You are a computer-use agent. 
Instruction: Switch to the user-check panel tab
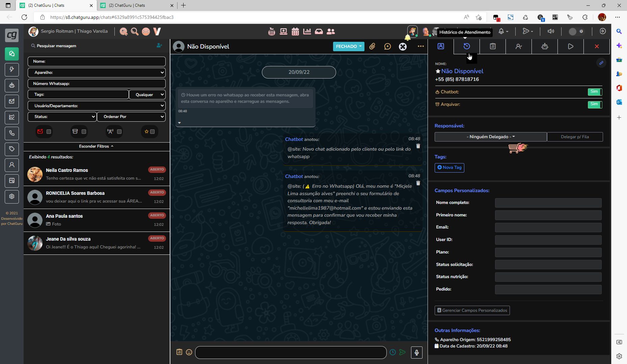pos(519,47)
